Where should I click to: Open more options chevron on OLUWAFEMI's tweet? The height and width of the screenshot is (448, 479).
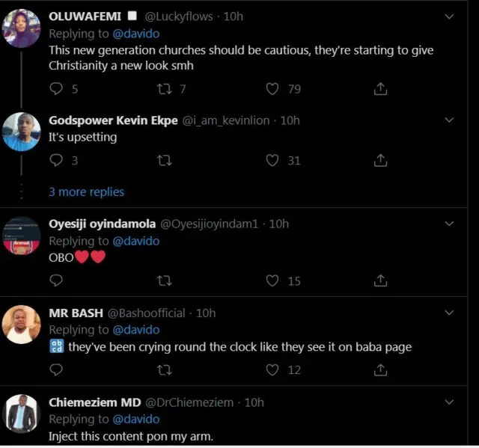click(x=449, y=16)
